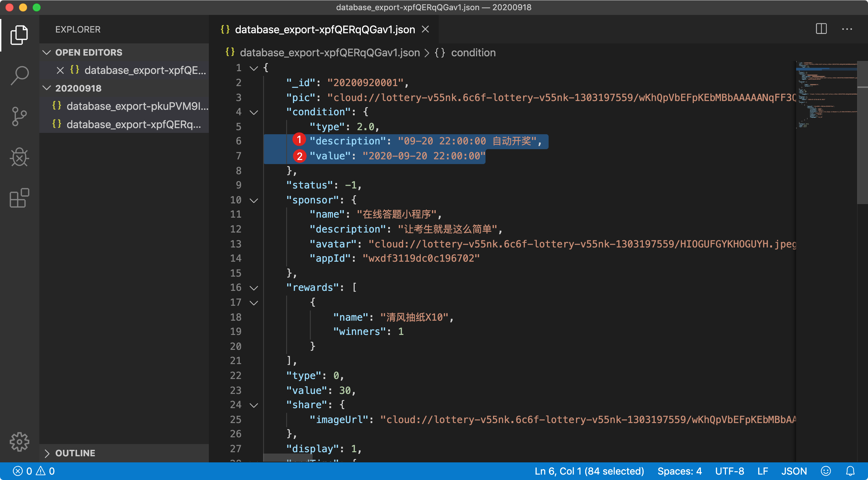The height and width of the screenshot is (480, 868).
Task: Close the database_export-xpfQERqQGav1.json tab
Action: coord(426,29)
